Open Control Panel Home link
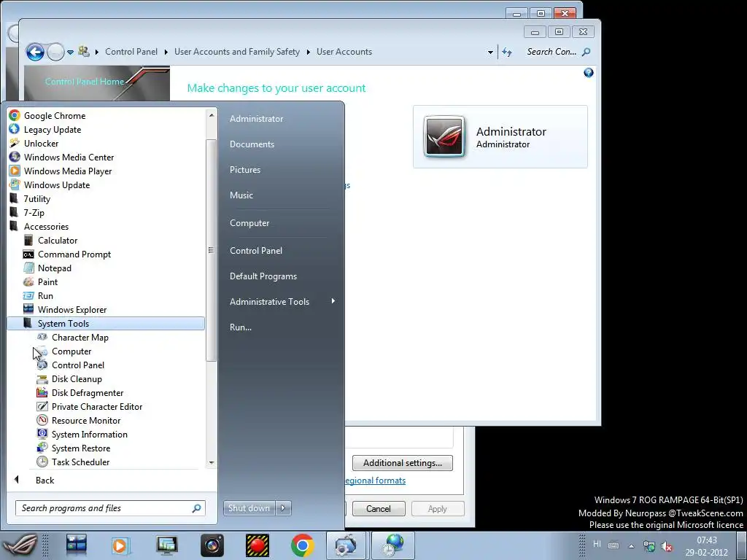Screen dimensions: 747x560 [x=85, y=82]
